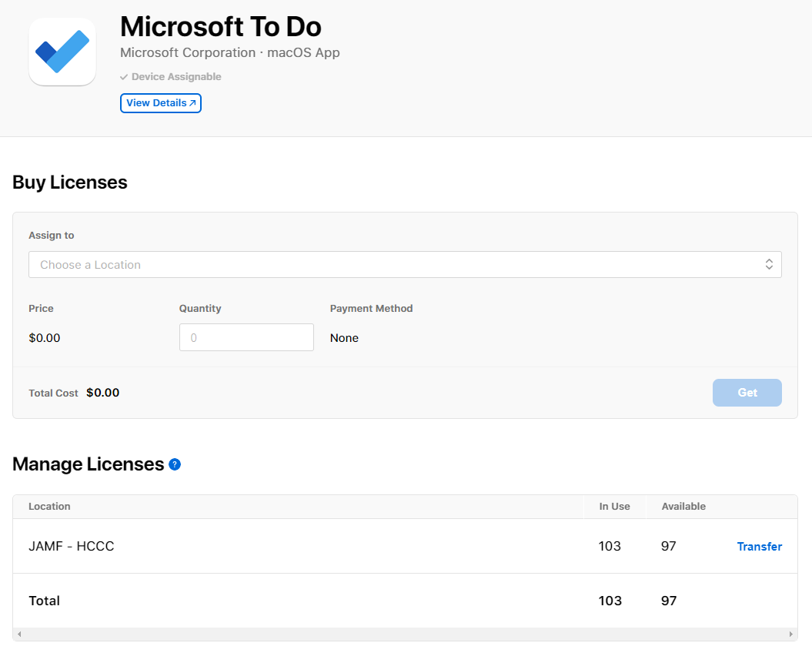Click the Quantity label
This screenshot has height=653, width=812.
200,308
